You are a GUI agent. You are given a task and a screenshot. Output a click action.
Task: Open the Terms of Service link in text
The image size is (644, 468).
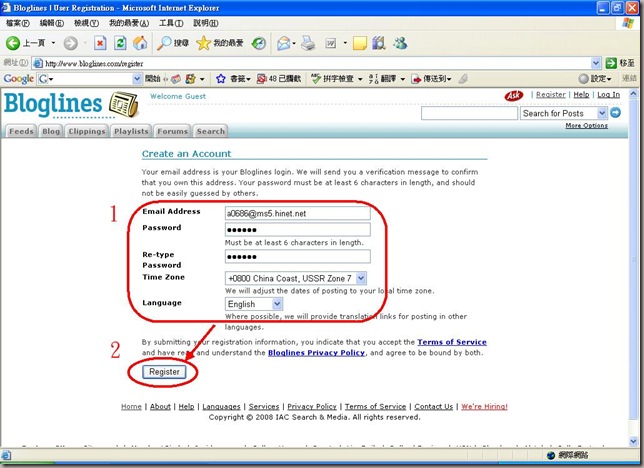(452, 342)
